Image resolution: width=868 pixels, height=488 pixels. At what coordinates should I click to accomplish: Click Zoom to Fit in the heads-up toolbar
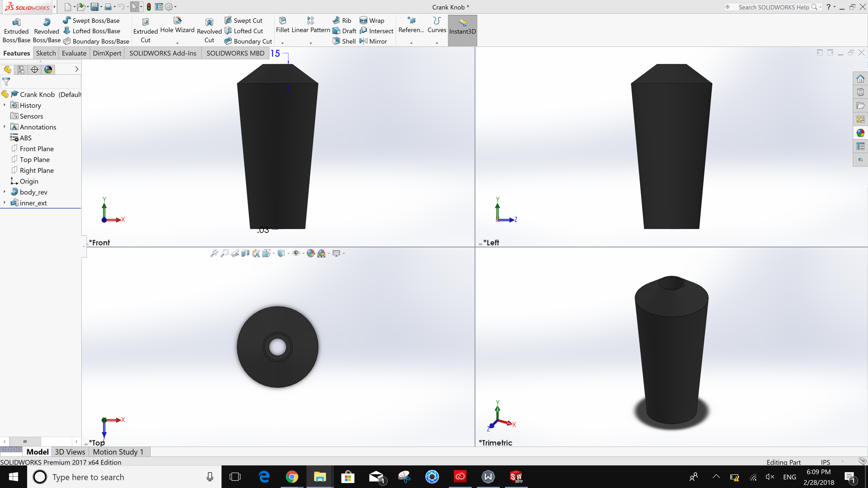214,253
